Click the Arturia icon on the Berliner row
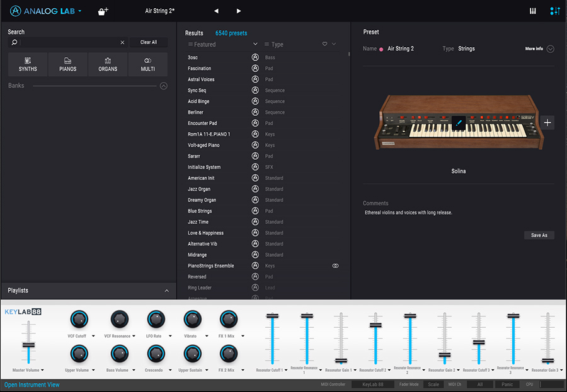The height and width of the screenshot is (392, 567). (255, 112)
